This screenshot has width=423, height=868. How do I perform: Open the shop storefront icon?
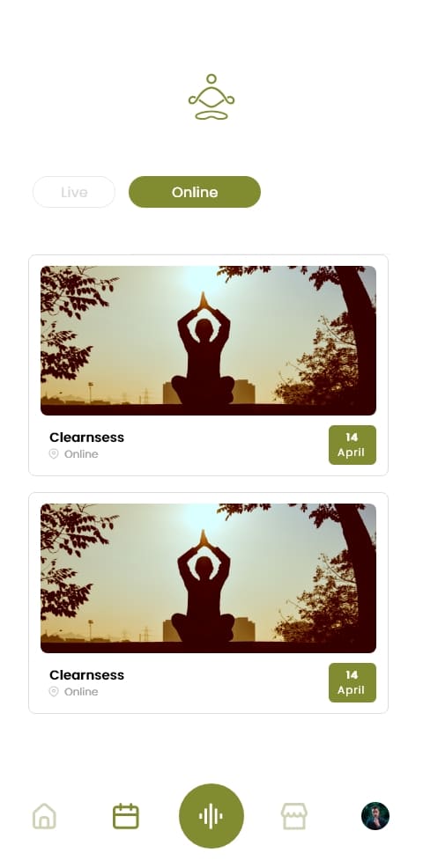pos(293,816)
